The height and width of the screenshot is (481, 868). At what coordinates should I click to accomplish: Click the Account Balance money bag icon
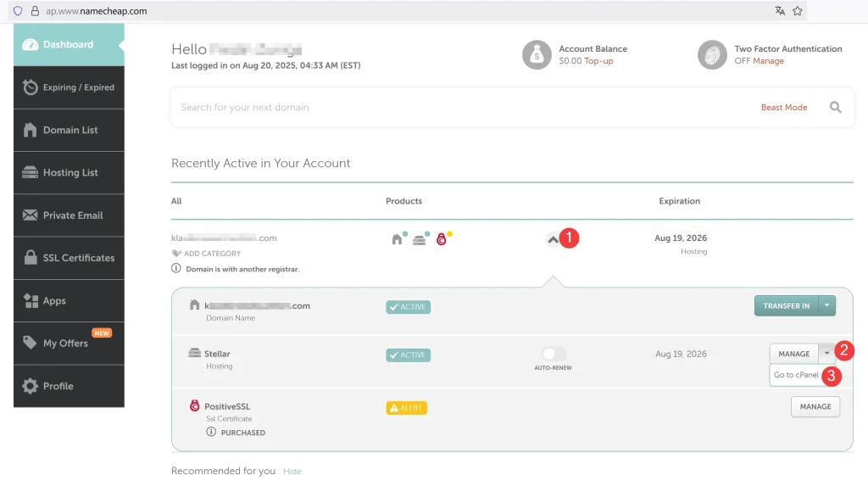(x=537, y=55)
